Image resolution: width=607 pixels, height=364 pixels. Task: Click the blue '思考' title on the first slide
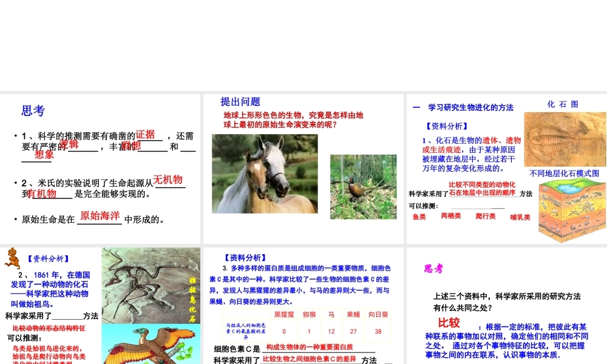33,110
